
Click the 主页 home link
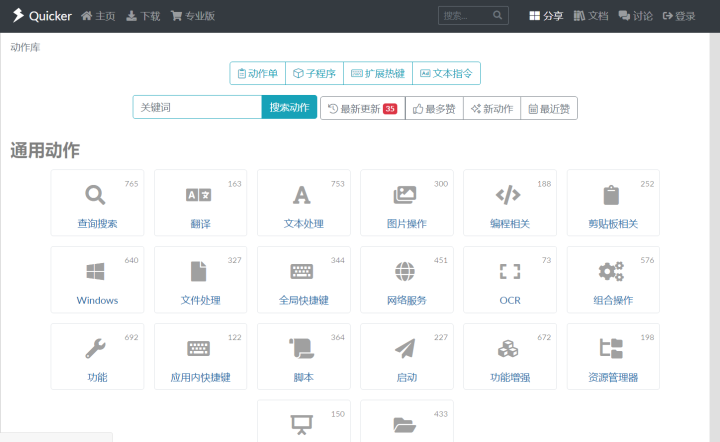point(98,16)
